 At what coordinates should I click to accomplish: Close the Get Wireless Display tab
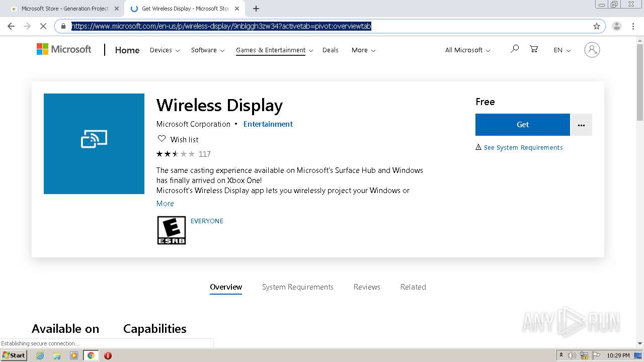(237, 9)
